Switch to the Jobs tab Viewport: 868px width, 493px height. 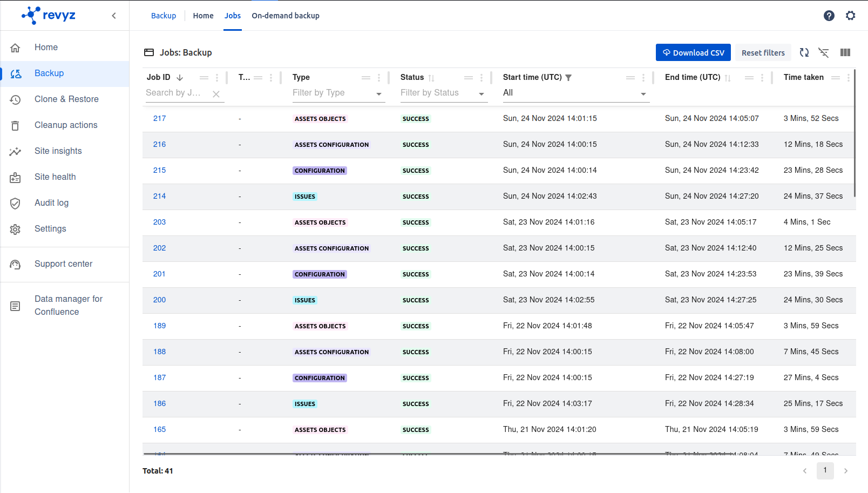(x=233, y=16)
